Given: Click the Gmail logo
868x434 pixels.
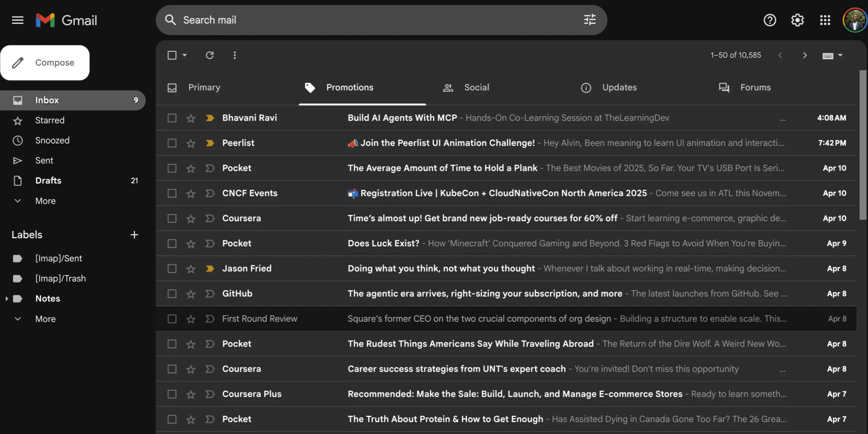Looking at the screenshot, I should point(66,20).
